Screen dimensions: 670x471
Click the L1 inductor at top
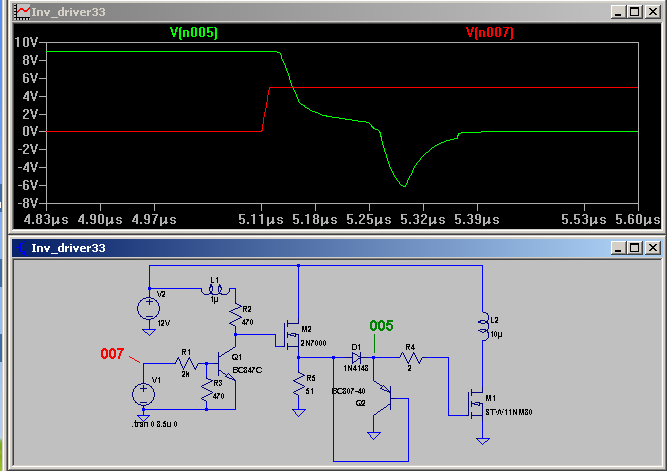point(214,293)
